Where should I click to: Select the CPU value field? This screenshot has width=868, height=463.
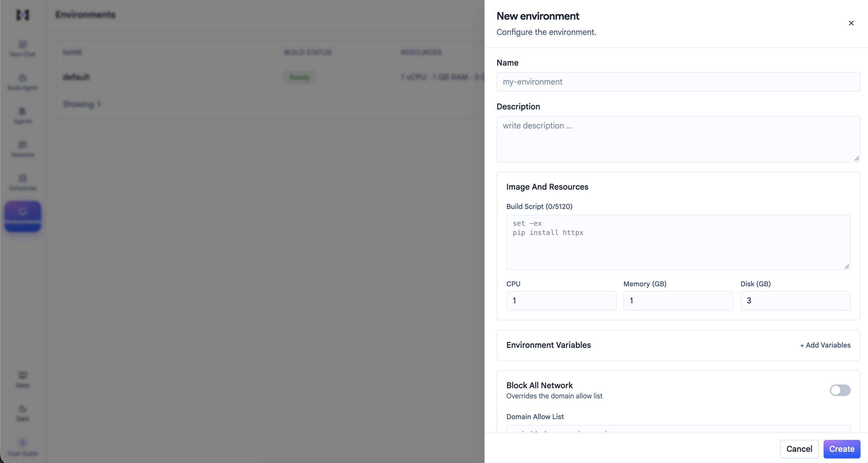561,300
